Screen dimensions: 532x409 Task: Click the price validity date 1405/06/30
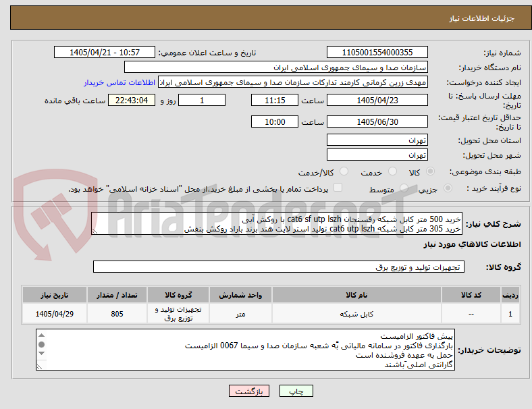[x=377, y=121]
